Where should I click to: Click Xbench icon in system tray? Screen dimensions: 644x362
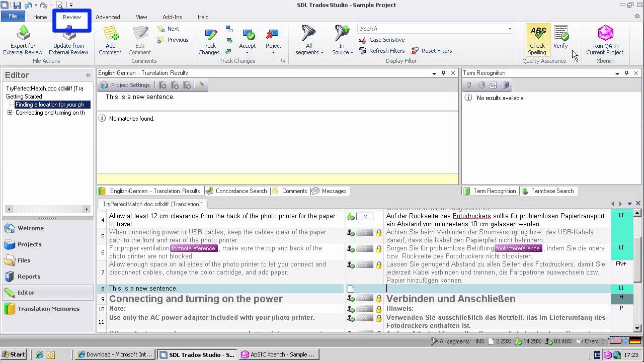tap(607, 354)
